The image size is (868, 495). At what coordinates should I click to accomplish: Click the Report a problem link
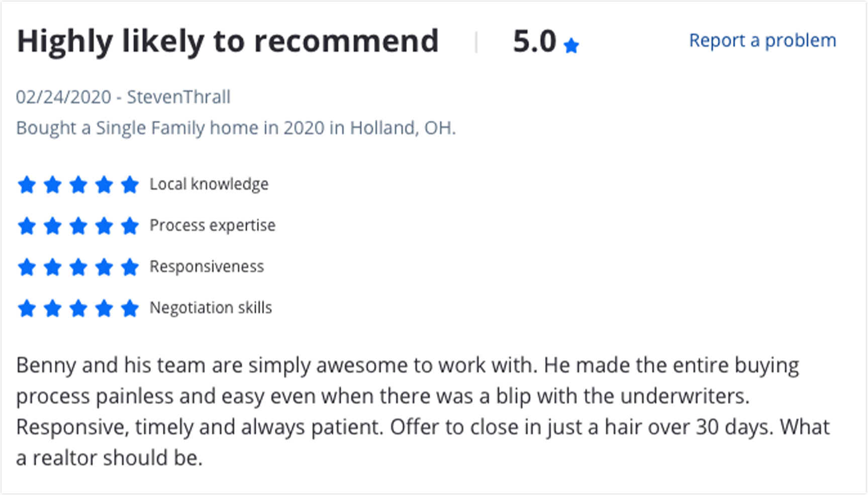762,40
